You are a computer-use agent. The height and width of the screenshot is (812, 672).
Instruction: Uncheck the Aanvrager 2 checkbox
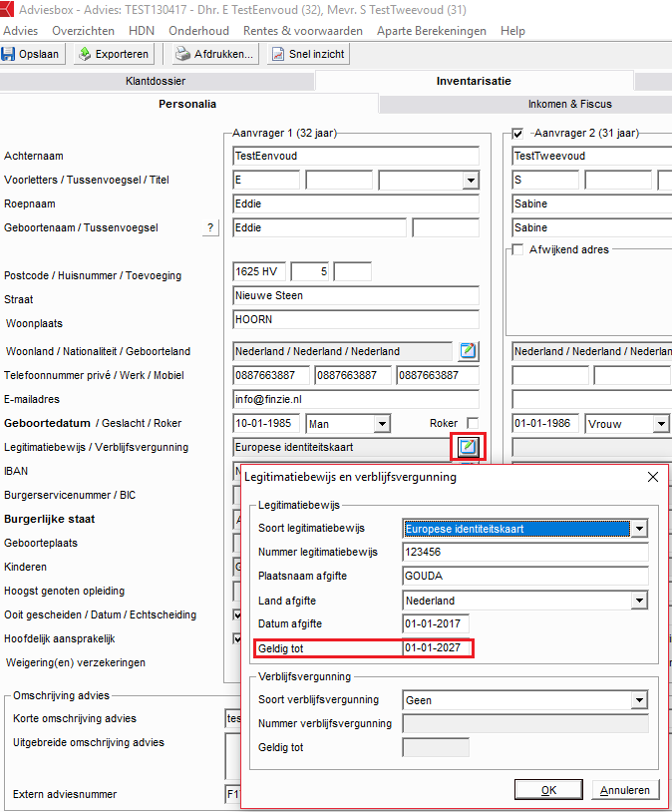coord(517,134)
